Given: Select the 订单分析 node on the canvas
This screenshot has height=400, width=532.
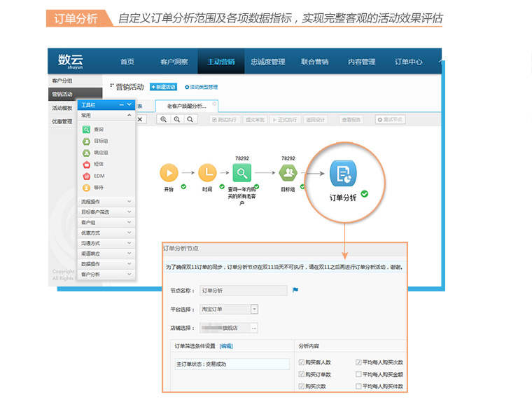Looking at the screenshot, I should point(343,174).
